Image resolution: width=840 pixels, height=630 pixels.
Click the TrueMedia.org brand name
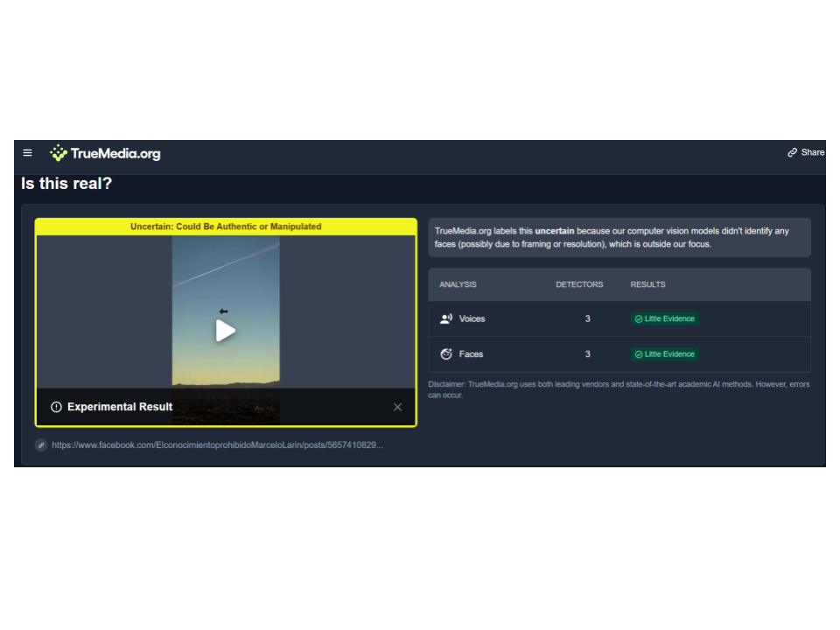pos(115,154)
